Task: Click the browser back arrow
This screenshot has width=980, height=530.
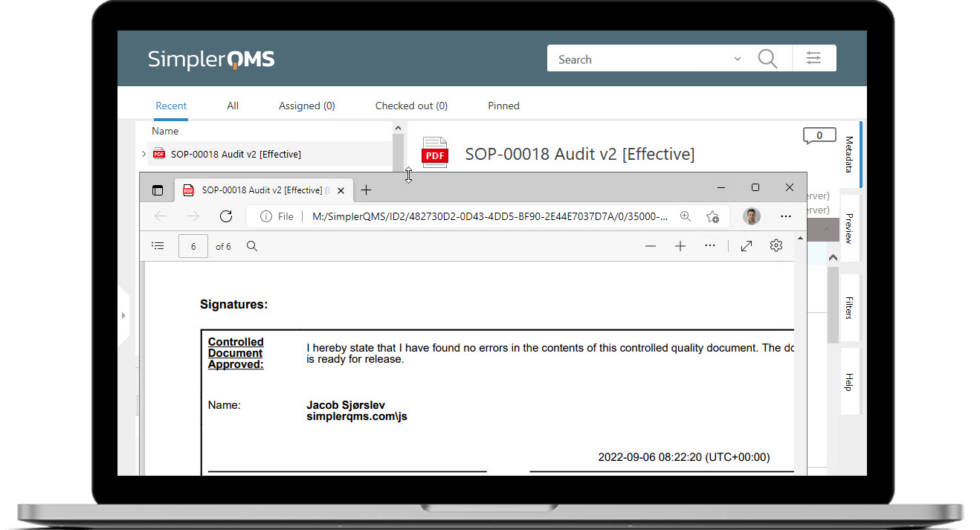Action: click(x=161, y=216)
